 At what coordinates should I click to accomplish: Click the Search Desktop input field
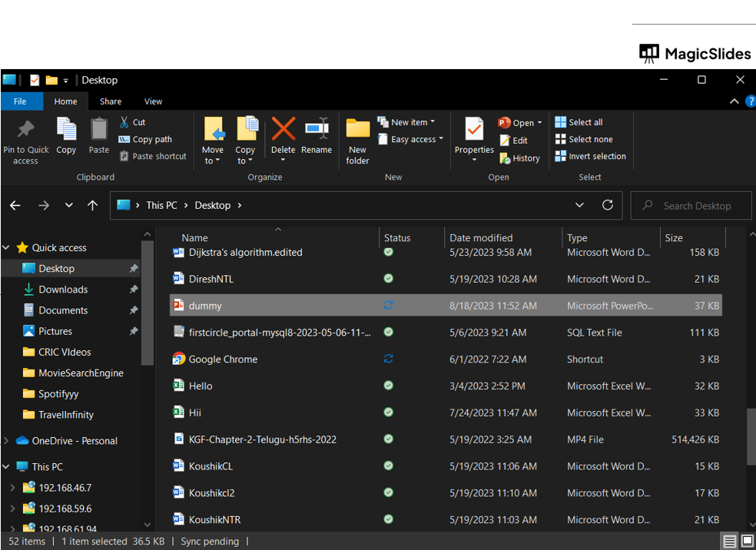697,206
